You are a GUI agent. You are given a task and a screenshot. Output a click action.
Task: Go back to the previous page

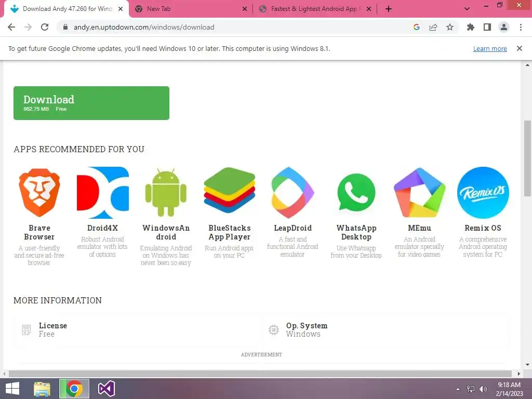[x=11, y=27]
